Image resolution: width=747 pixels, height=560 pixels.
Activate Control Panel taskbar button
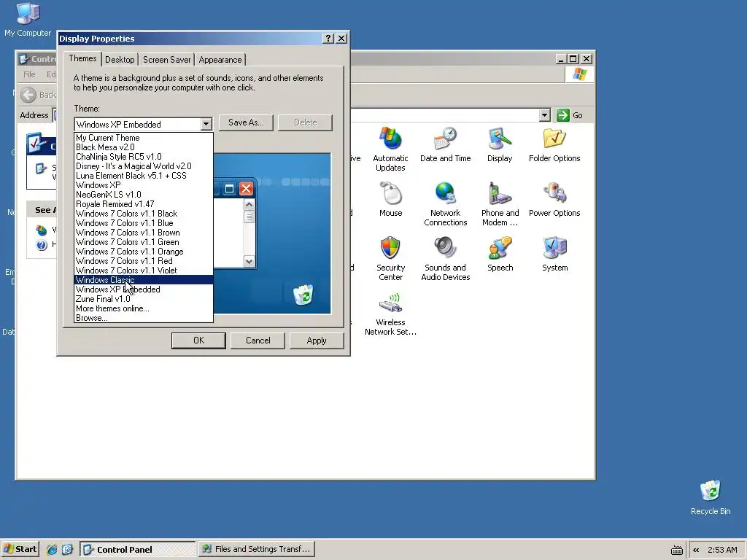[x=138, y=550]
